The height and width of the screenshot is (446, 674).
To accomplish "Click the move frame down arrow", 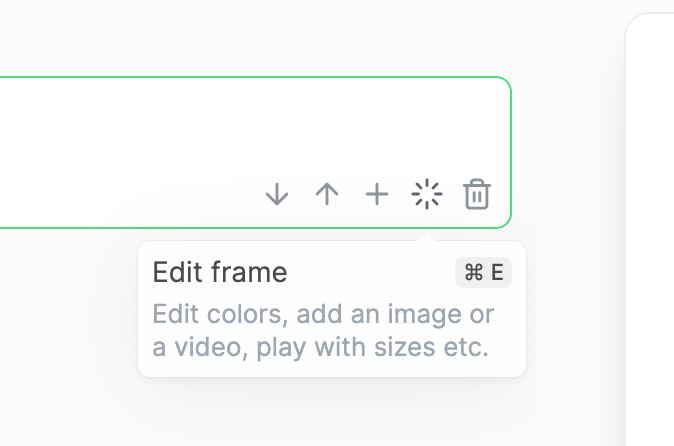I will coord(277,194).
